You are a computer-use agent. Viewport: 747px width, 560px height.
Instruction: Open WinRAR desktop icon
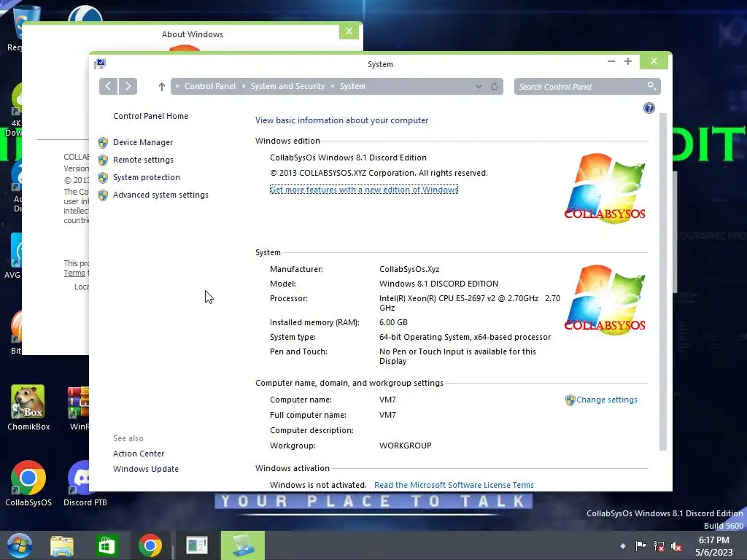point(78,408)
